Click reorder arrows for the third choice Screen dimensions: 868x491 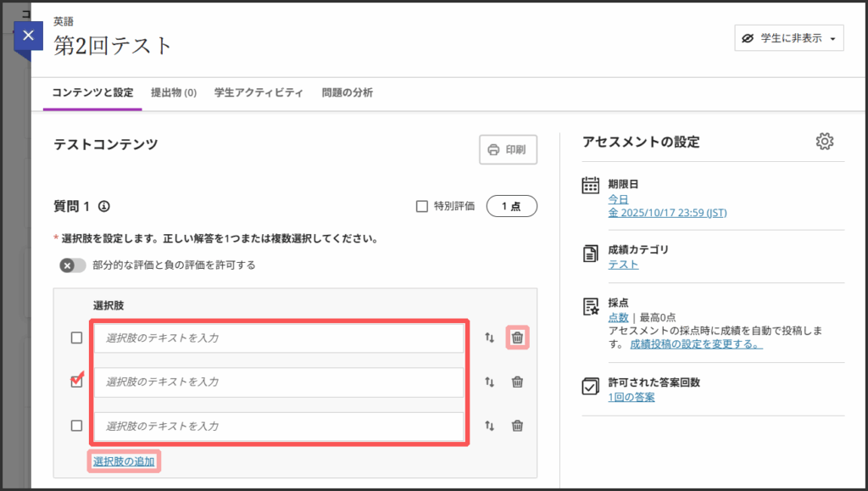click(489, 426)
